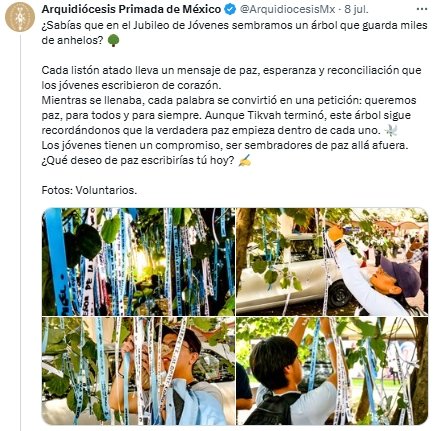Viewport: 438px width, 431px height.
Task: Click the tree emoji after 'anhelos?'
Action: 114,41
